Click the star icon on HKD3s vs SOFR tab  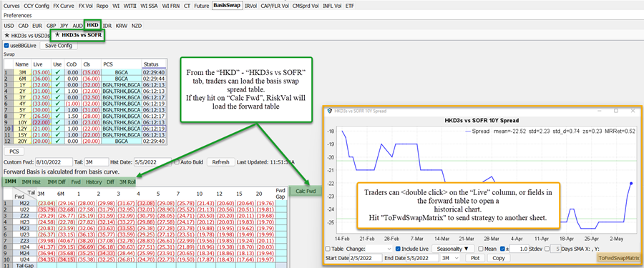tap(57, 36)
